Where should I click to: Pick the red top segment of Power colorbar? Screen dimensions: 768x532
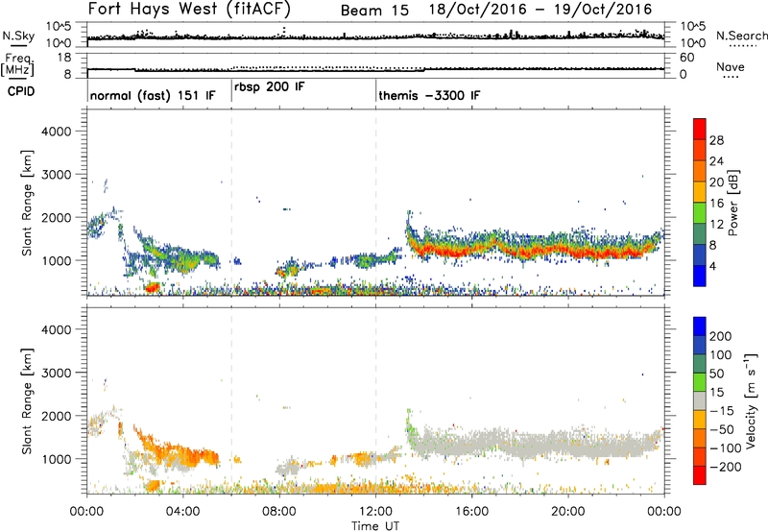[700, 129]
